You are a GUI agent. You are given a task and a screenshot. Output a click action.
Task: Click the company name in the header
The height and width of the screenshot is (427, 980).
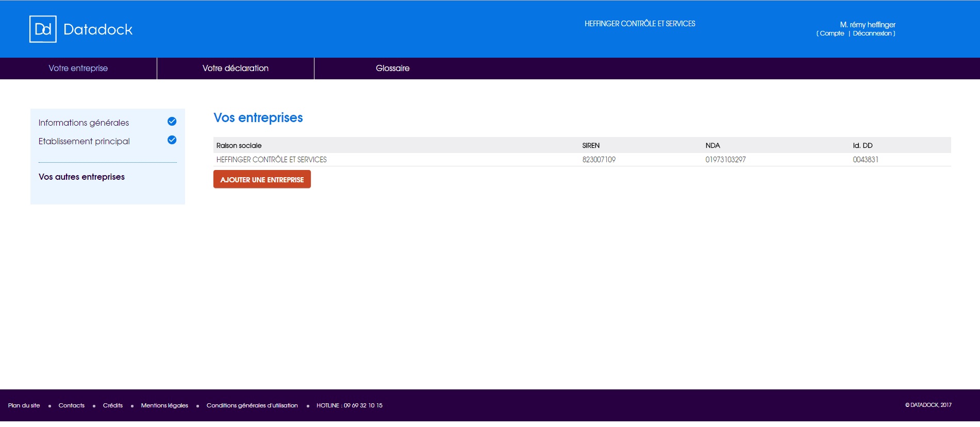[640, 24]
